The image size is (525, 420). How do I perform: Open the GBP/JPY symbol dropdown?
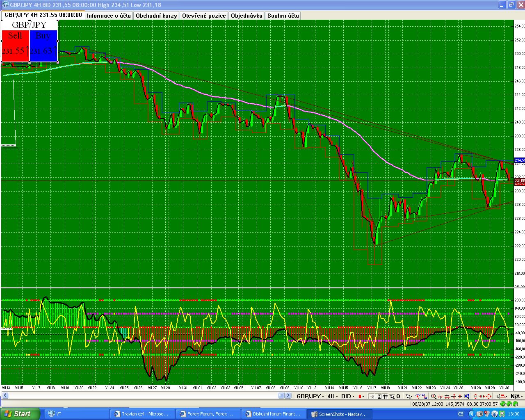point(311,396)
